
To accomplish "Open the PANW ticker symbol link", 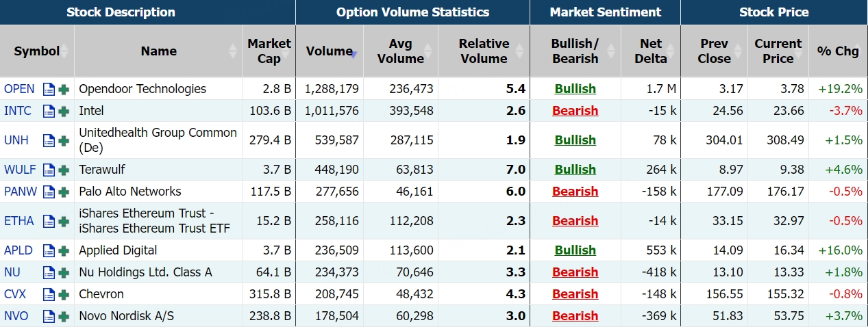I will 21,192.
